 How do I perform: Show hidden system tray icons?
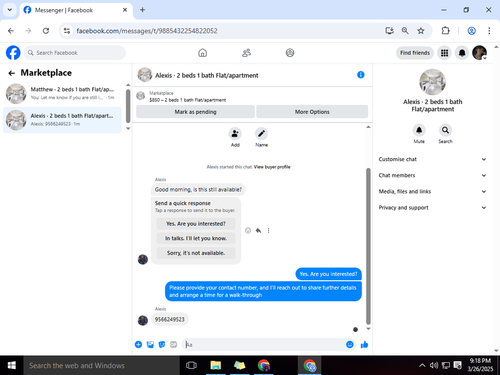422,365
